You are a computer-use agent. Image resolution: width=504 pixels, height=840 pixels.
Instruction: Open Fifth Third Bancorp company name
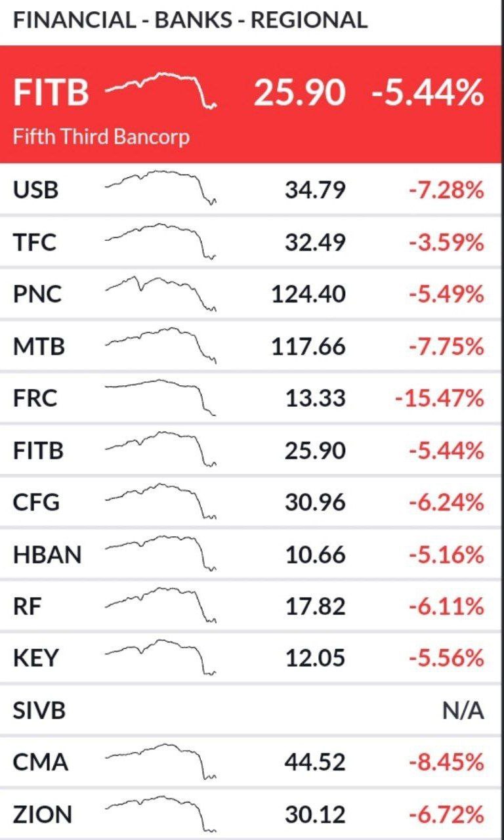[101, 137]
